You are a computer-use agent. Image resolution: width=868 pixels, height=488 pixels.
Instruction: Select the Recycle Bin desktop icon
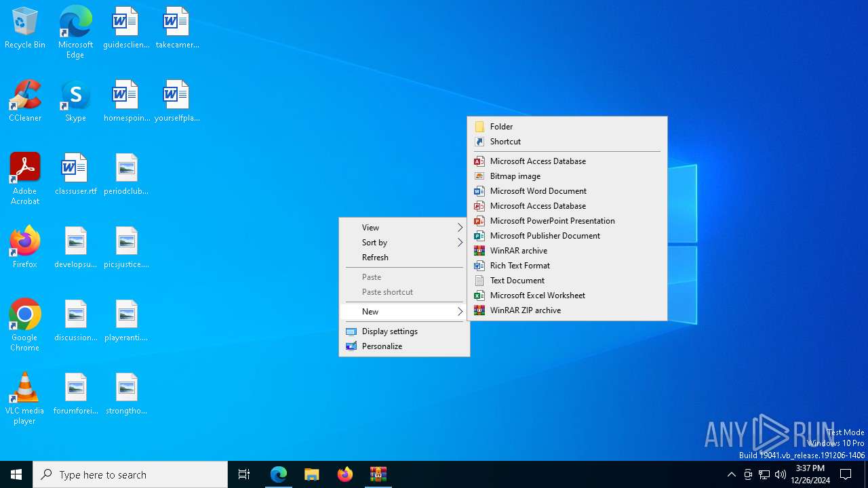[25, 28]
